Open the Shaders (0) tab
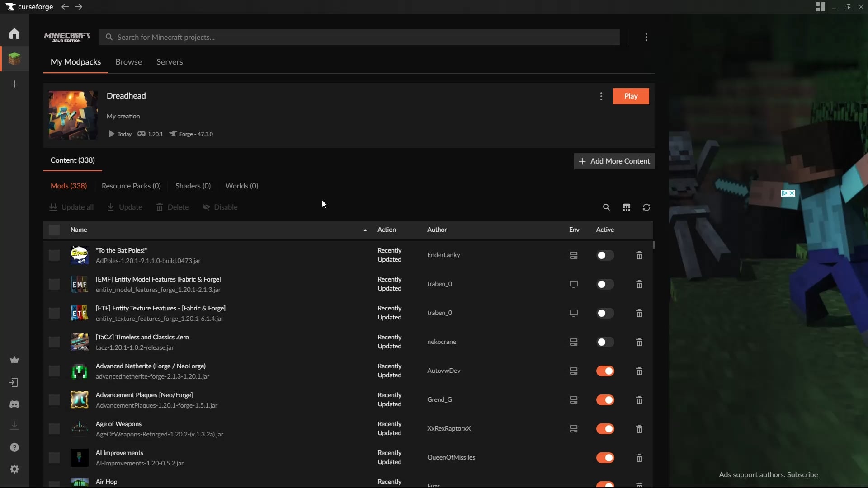Image resolution: width=868 pixels, height=488 pixels. tap(193, 186)
